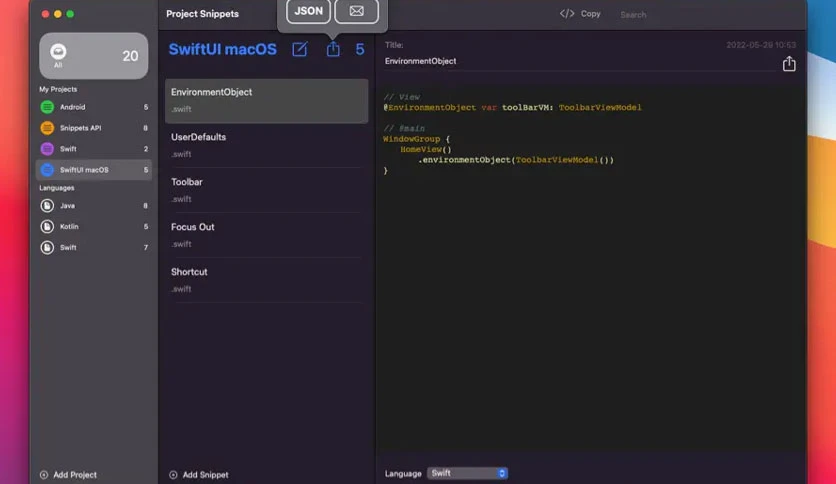Click the code brackets icon beside Copy
This screenshot has width=836, height=484.
[567, 13]
